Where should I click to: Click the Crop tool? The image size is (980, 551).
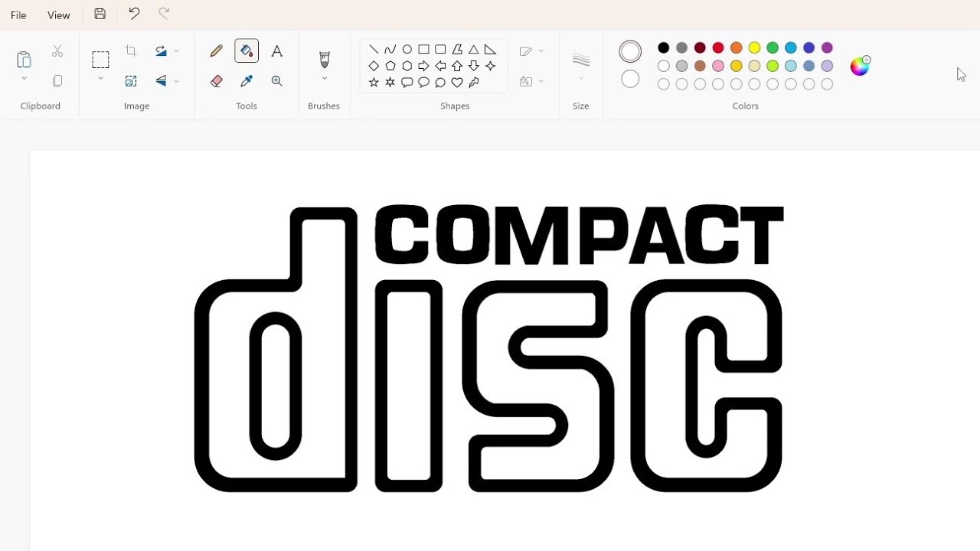(131, 51)
